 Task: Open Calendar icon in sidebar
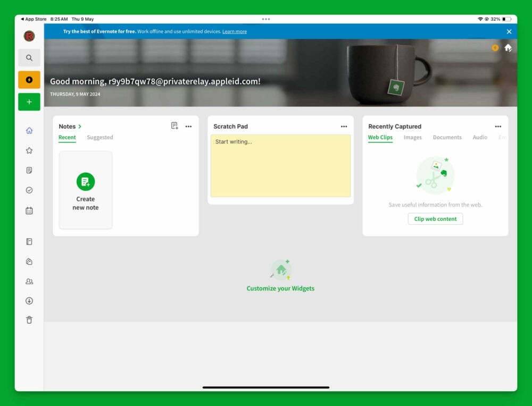tap(29, 211)
